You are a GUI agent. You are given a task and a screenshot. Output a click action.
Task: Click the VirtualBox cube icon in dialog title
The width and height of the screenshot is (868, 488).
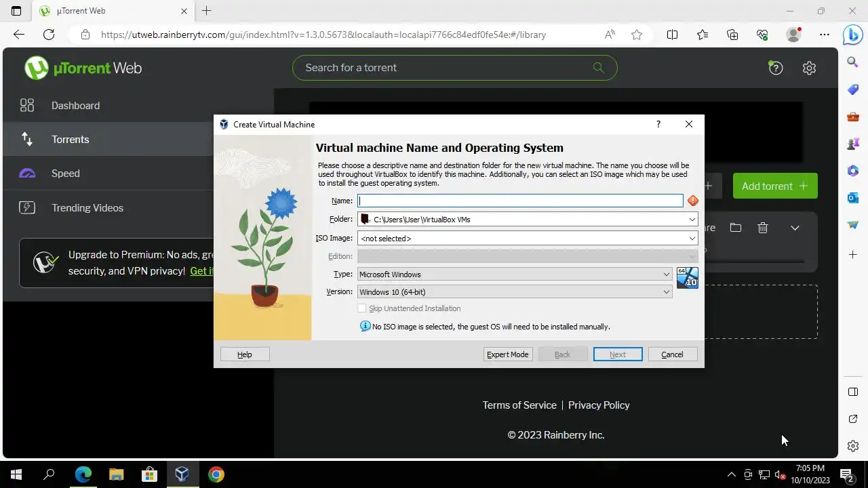click(x=224, y=125)
